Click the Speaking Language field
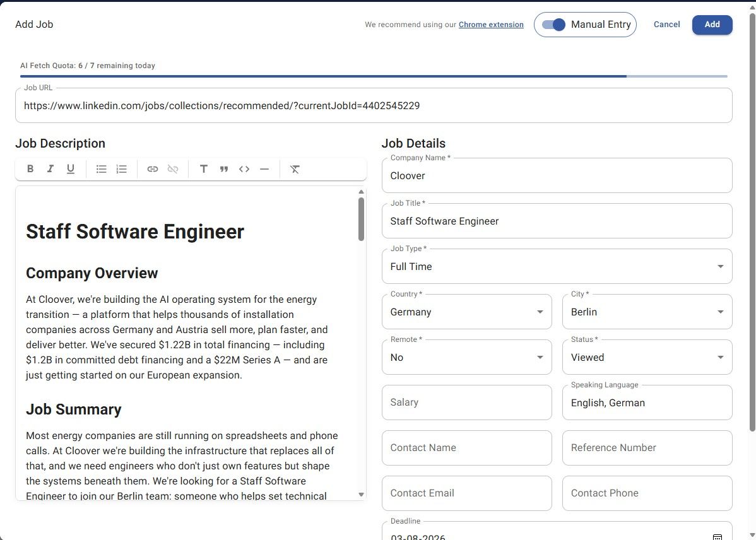 click(x=647, y=402)
